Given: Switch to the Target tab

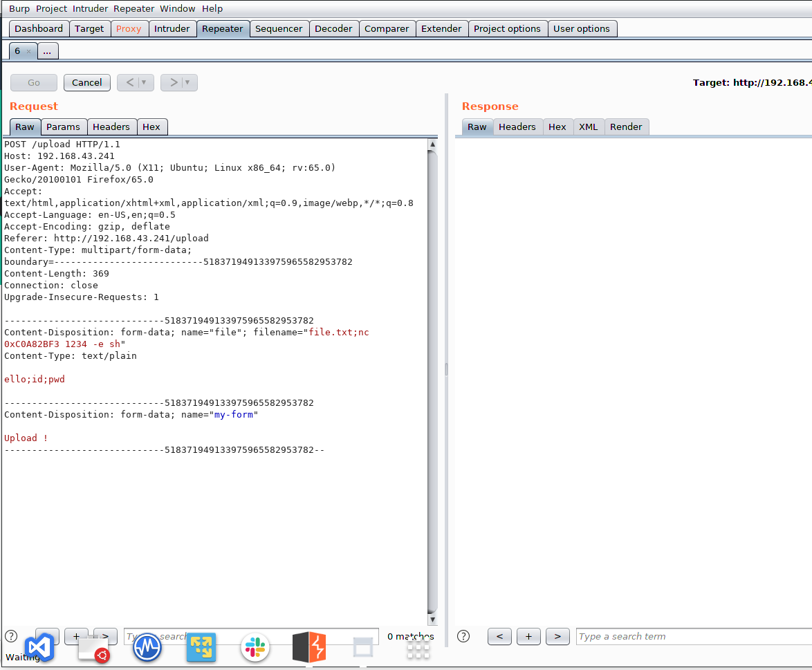Looking at the screenshot, I should tap(89, 28).
